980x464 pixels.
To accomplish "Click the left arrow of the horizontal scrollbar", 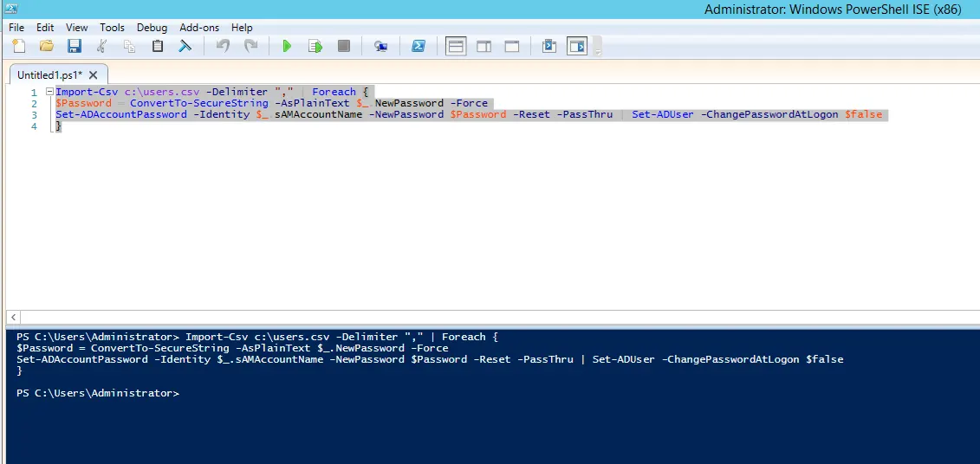I will pos(15,317).
